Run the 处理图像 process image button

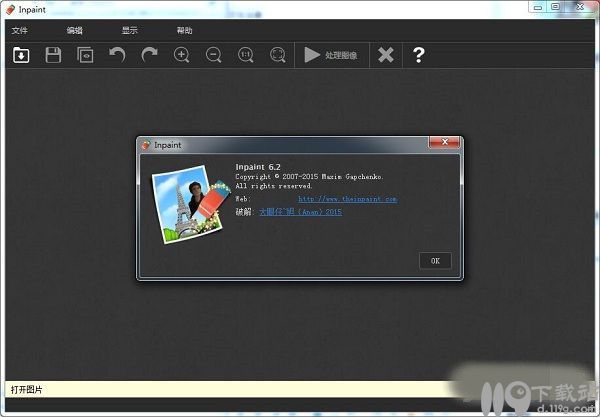331,55
